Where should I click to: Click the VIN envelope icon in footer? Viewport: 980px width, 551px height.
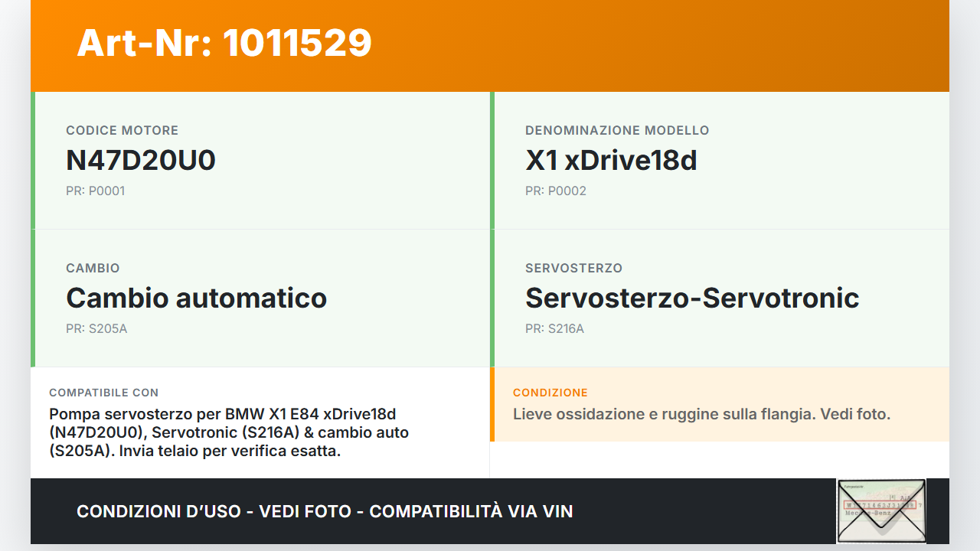880,510
